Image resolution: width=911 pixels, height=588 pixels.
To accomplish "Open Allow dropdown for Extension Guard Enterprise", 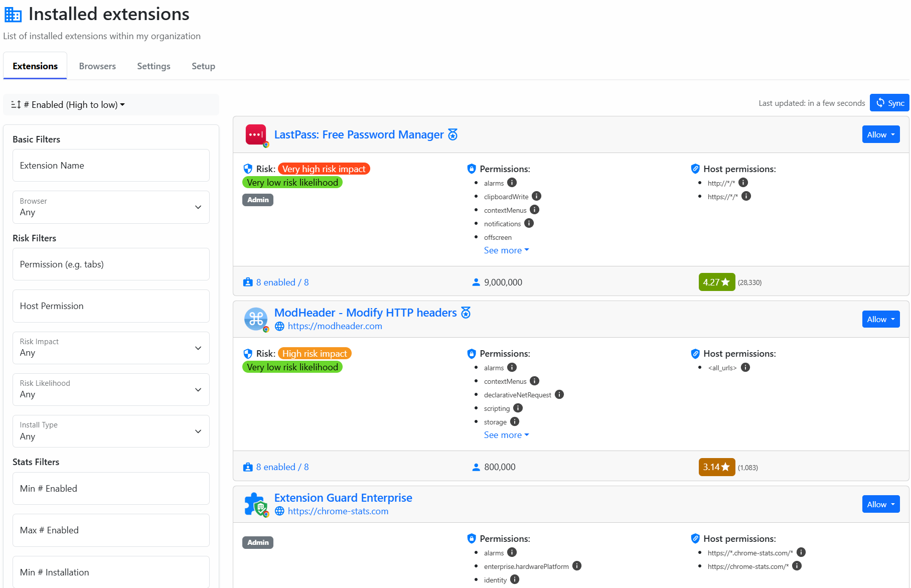I will point(880,504).
